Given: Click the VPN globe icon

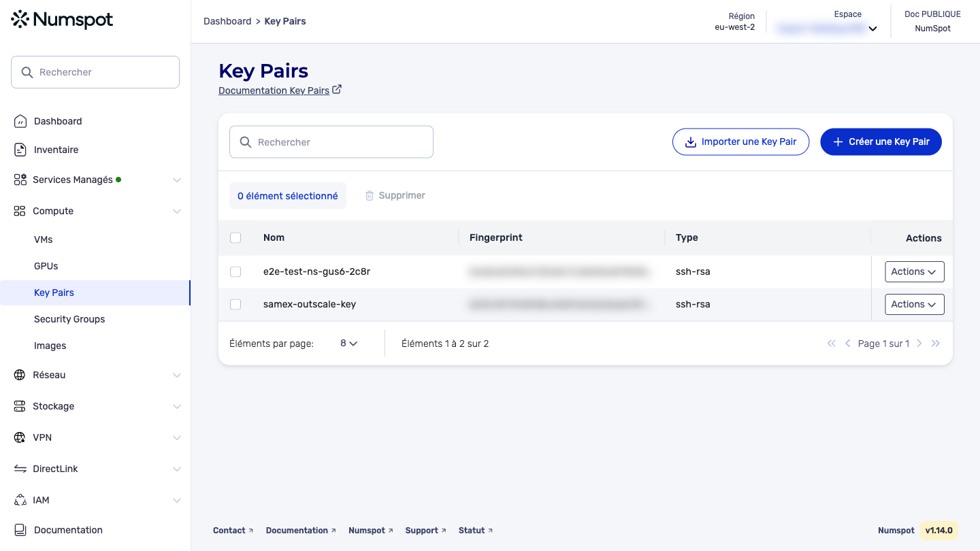Looking at the screenshot, I should click(20, 437).
